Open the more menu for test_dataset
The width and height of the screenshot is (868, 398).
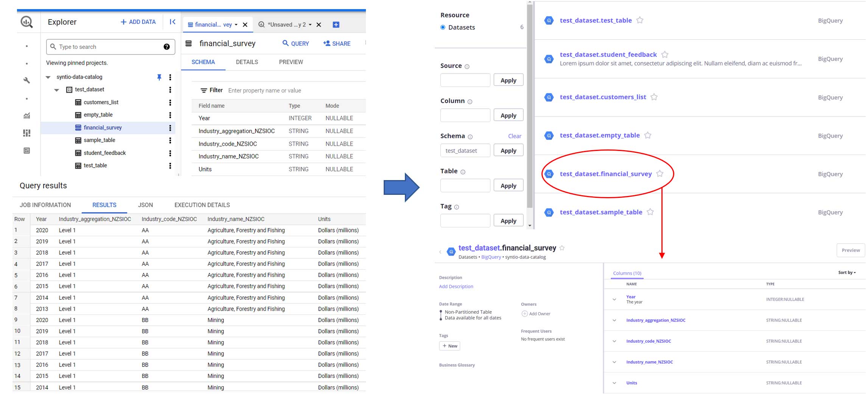pyautogui.click(x=170, y=90)
